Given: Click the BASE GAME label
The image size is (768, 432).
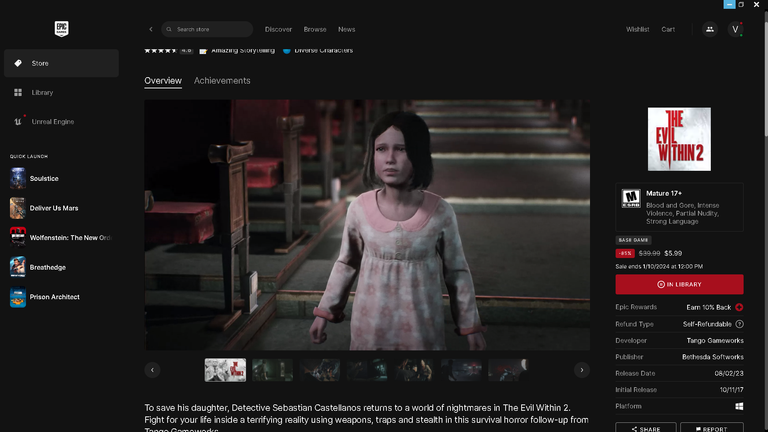Looking at the screenshot, I should point(633,240).
